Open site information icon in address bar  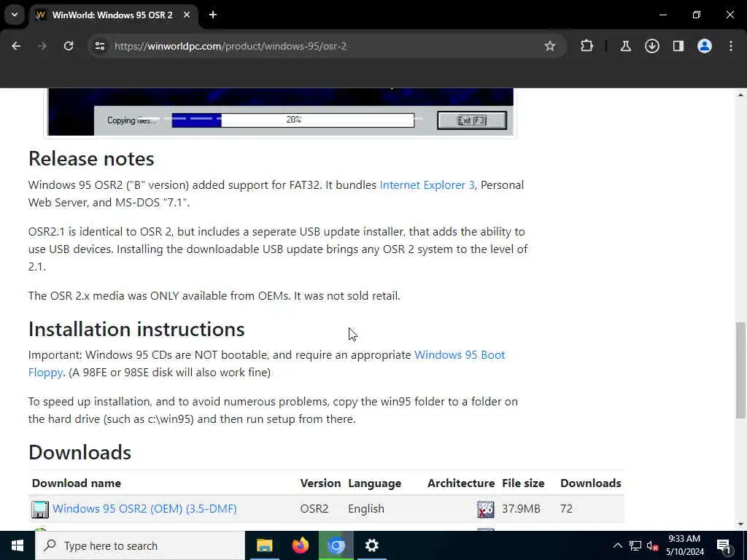tap(99, 46)
